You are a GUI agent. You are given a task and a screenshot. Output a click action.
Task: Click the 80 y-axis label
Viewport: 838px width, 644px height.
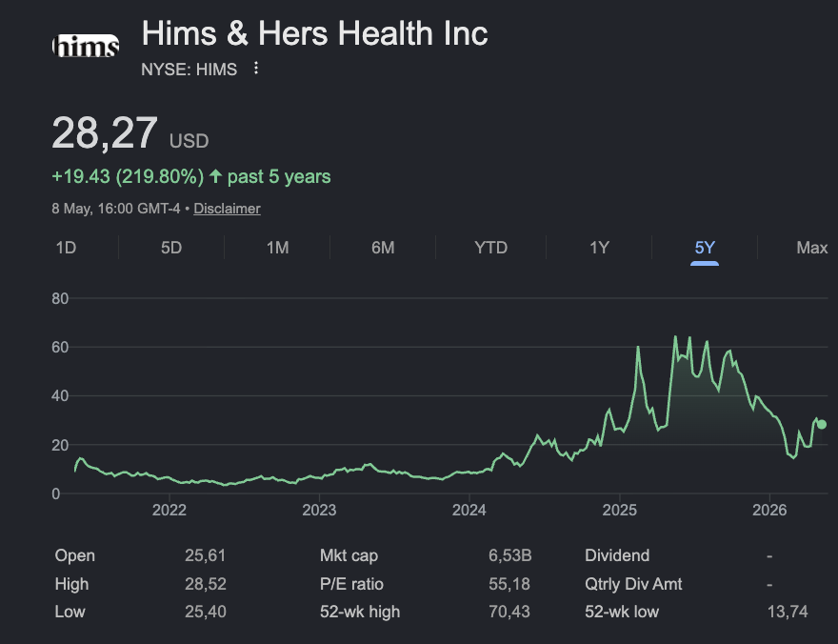[60, 298]
